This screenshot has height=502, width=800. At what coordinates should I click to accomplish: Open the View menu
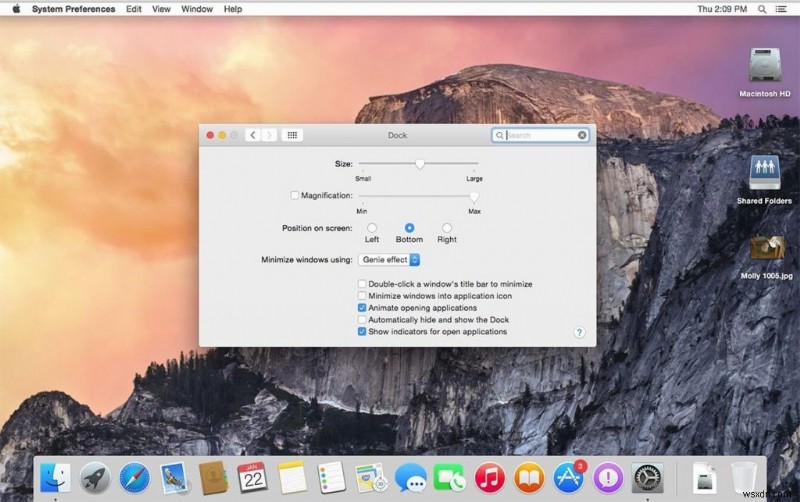coord(161,9)
